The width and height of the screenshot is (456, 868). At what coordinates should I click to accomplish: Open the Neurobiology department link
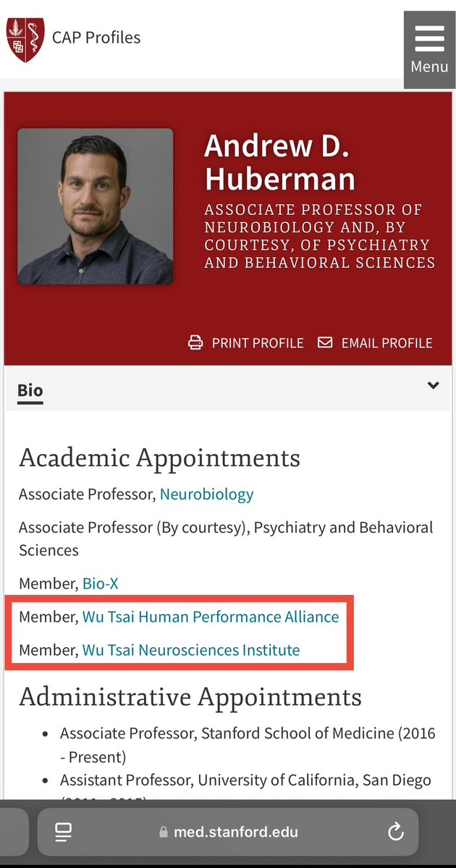coord(206,494)
